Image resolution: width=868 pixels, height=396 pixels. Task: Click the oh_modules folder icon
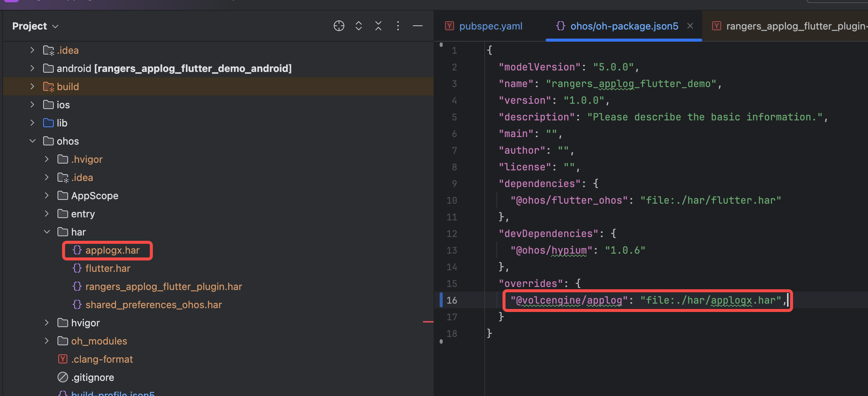pos(63,341)
